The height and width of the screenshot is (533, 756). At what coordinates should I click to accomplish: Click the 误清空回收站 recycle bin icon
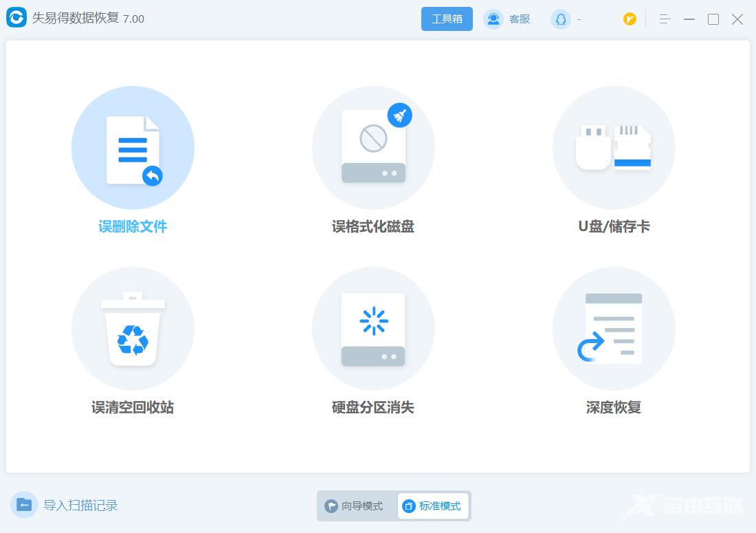point(133,329)
